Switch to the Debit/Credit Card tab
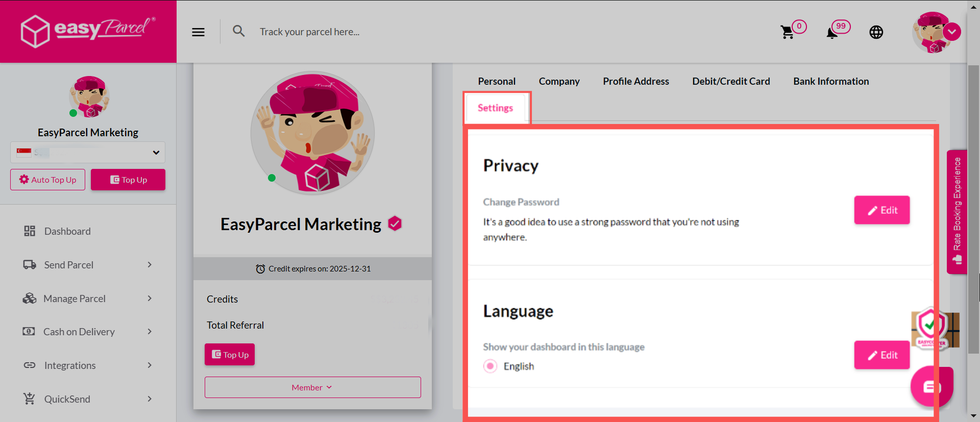This screenshot has width=980, height=422. coord(731,81)
